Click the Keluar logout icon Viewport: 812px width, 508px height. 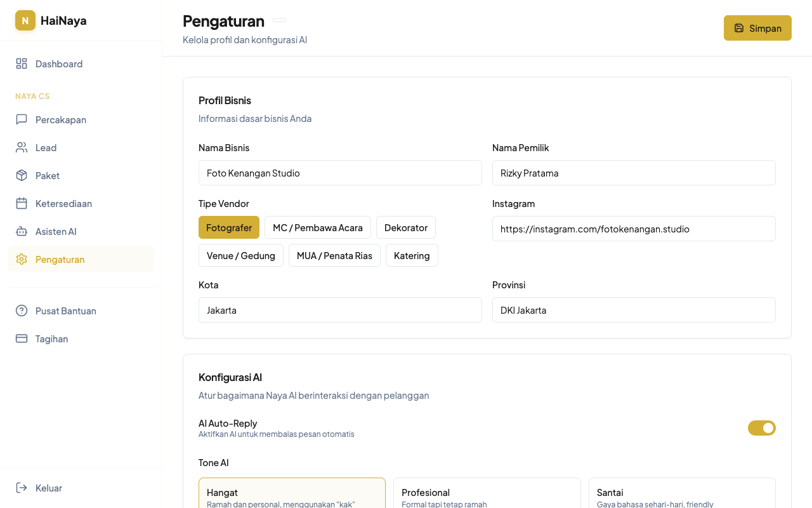pyautogui.click(x=22, y=488)
